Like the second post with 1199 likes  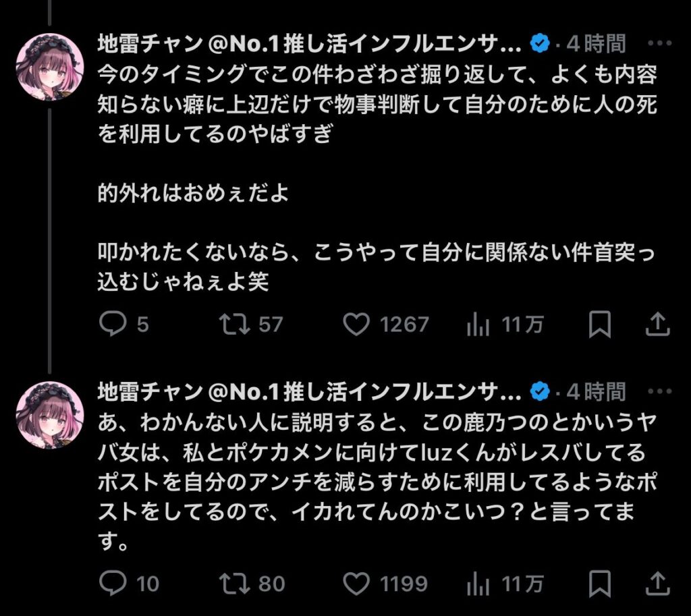(x=356, y=583)
